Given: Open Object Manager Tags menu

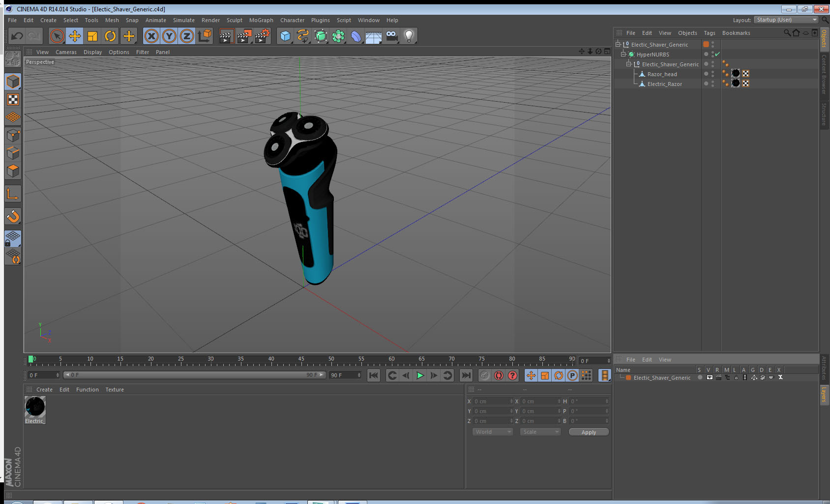Looking at the screenshot, I should (x=709, y=33).
